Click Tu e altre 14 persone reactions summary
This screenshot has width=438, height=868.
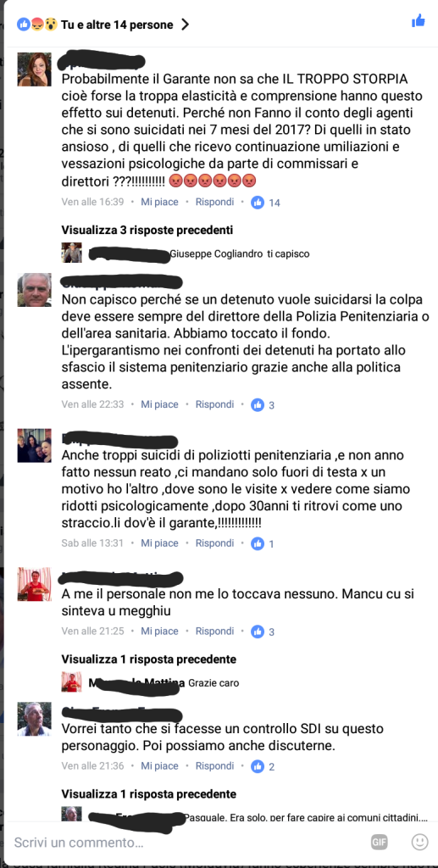[117, 25]
